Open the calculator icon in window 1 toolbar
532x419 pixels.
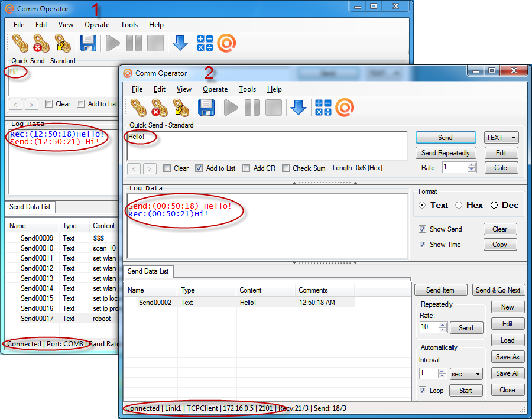205,43
